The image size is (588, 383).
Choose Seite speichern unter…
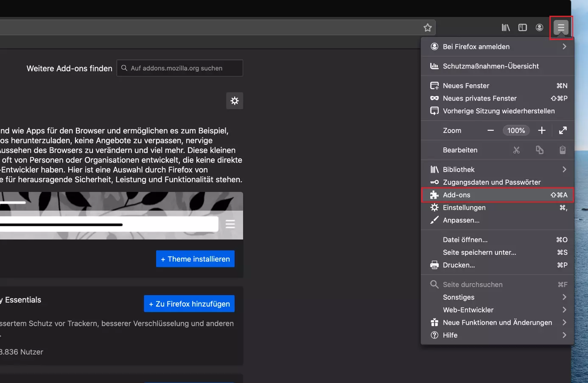click(497, 253)
